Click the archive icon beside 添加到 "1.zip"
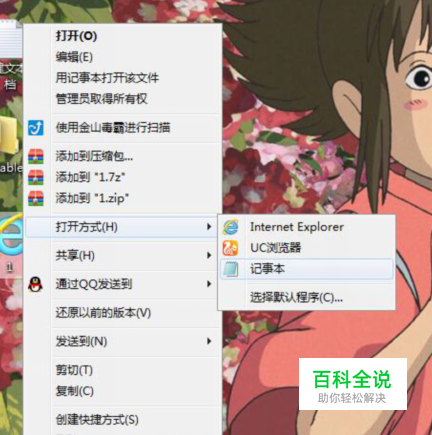 (36, 198)
